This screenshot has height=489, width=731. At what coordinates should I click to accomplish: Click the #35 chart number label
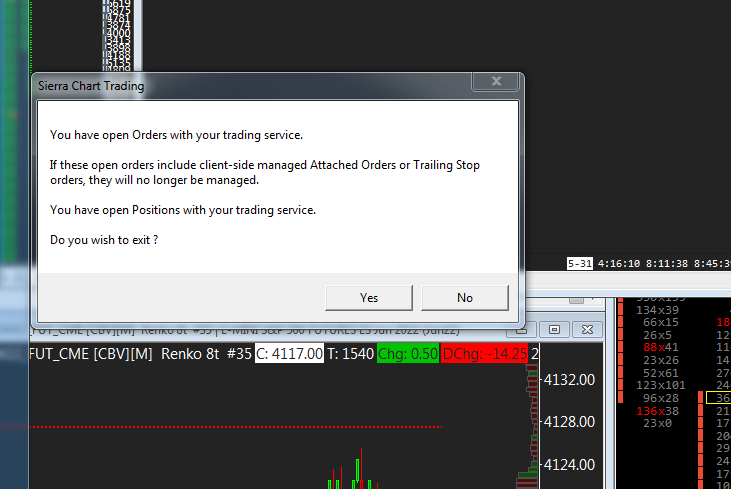[x=239, y=354]
